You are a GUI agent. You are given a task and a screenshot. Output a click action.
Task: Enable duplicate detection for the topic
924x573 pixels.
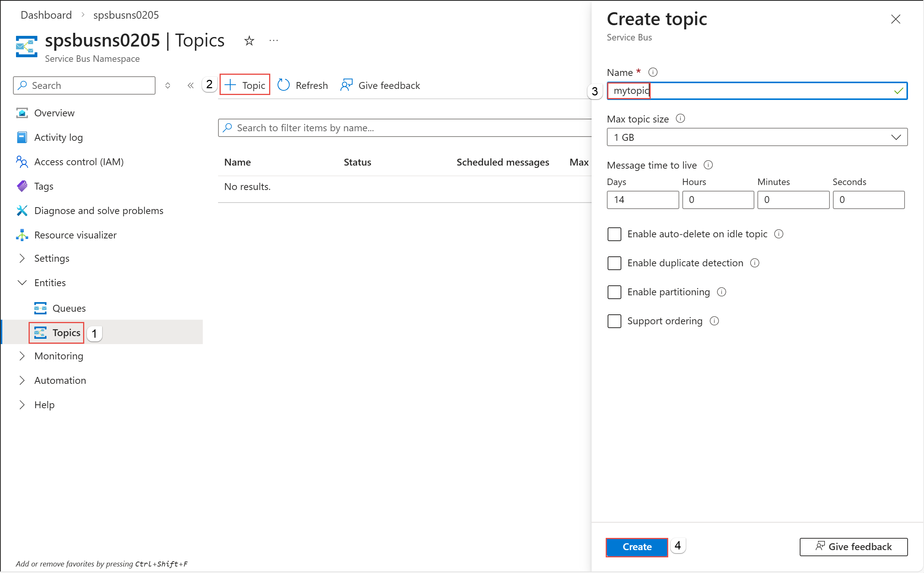pos(614,263)
